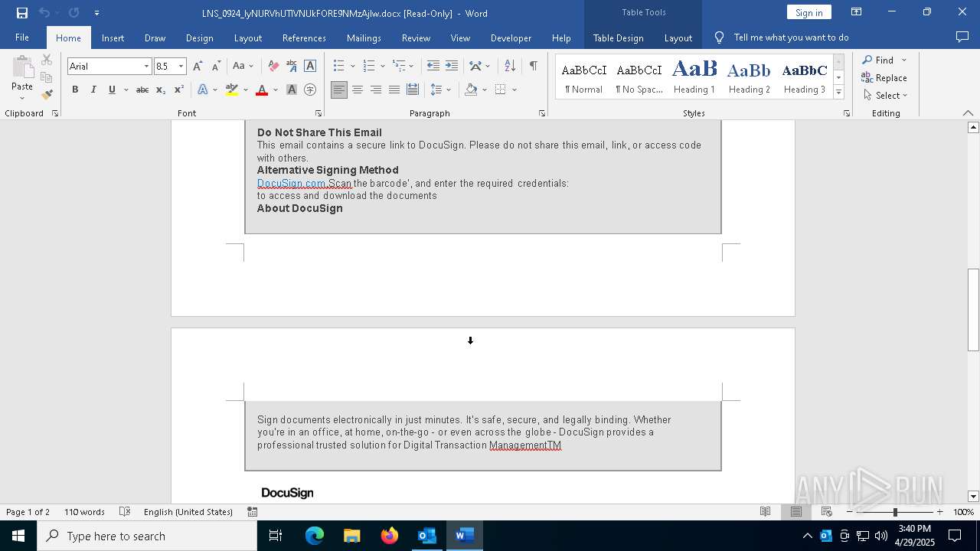Image resolution: width=980 pixels, height=551 pixels.
Task: Click the Sort icon in Paragraph group
Action: 510,67
